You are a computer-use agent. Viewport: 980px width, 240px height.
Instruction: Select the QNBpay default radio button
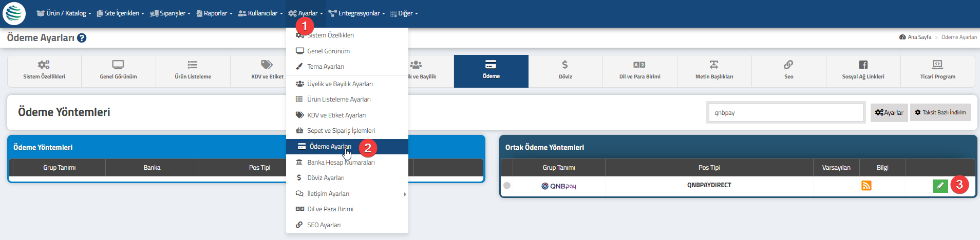(x=507, y=186)
